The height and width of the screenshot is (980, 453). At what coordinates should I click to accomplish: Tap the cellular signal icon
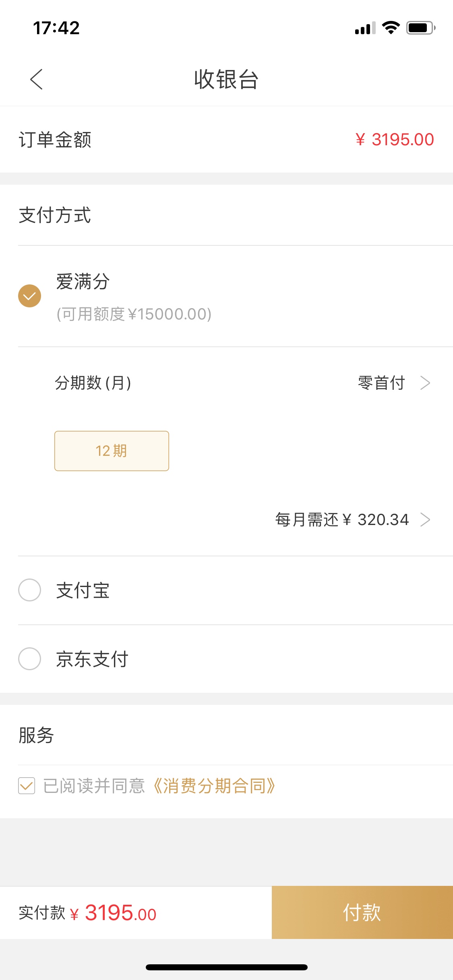coord(365,28)
